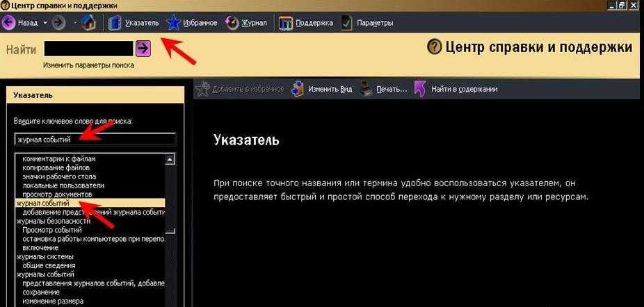This screenshot has height=307, width=644.
Task: Select журналы событий plural entry
Action: pos(45,274)
